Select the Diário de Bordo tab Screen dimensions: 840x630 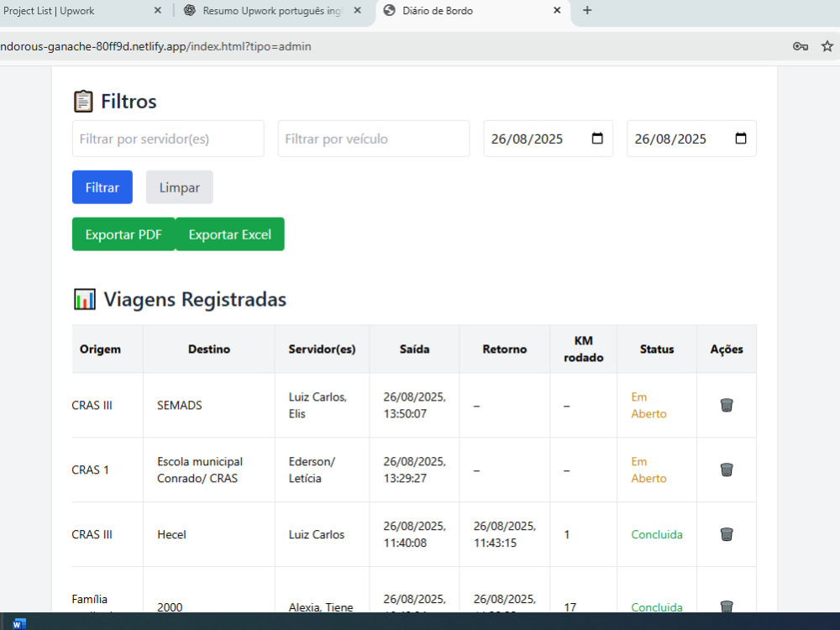(471, 11)
